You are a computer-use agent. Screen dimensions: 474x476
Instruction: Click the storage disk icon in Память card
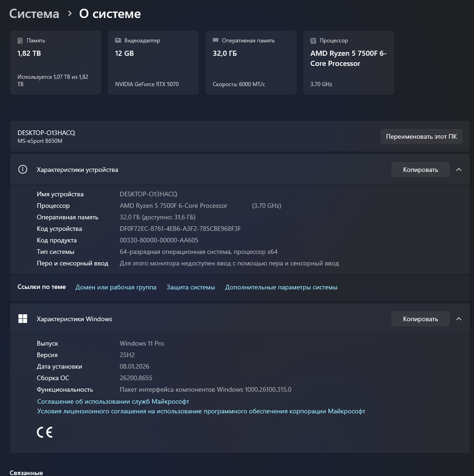[x=20, y=41]
